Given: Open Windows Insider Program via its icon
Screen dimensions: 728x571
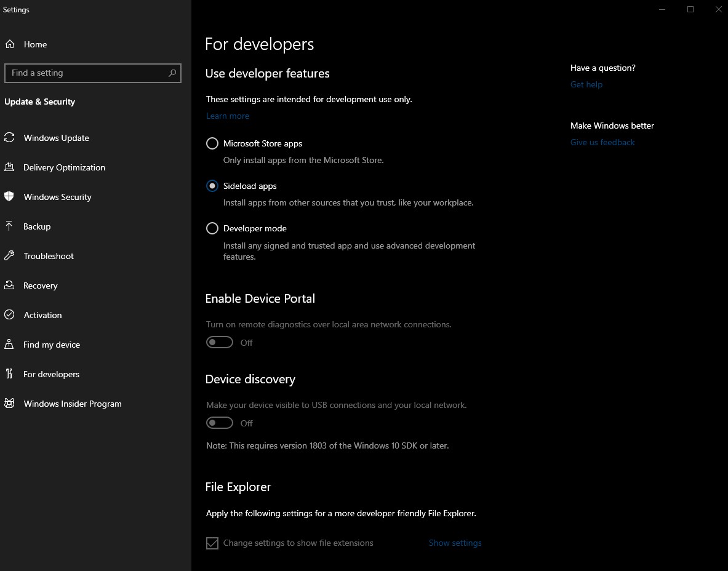Looking at the screenshot, I should 10,404.
